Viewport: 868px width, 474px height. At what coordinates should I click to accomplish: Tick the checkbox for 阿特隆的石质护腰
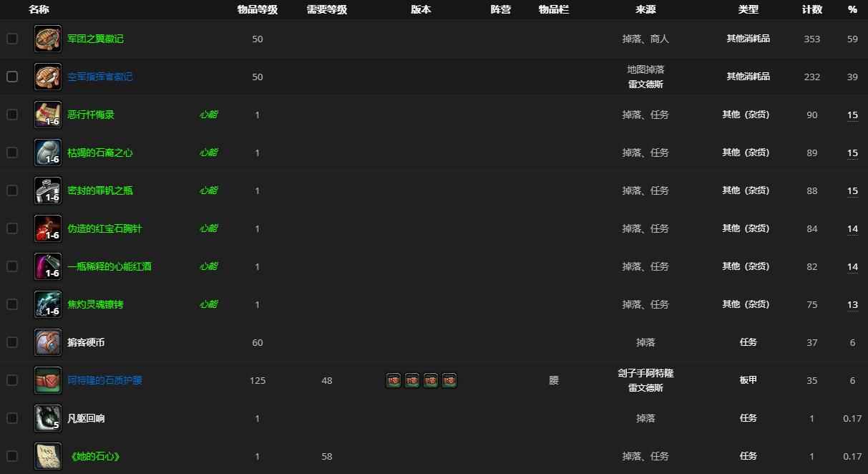tap(12, 380)
